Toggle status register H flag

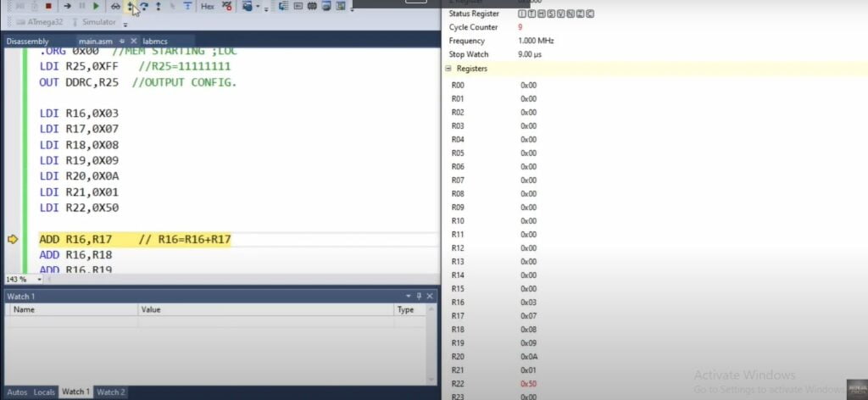542,14
